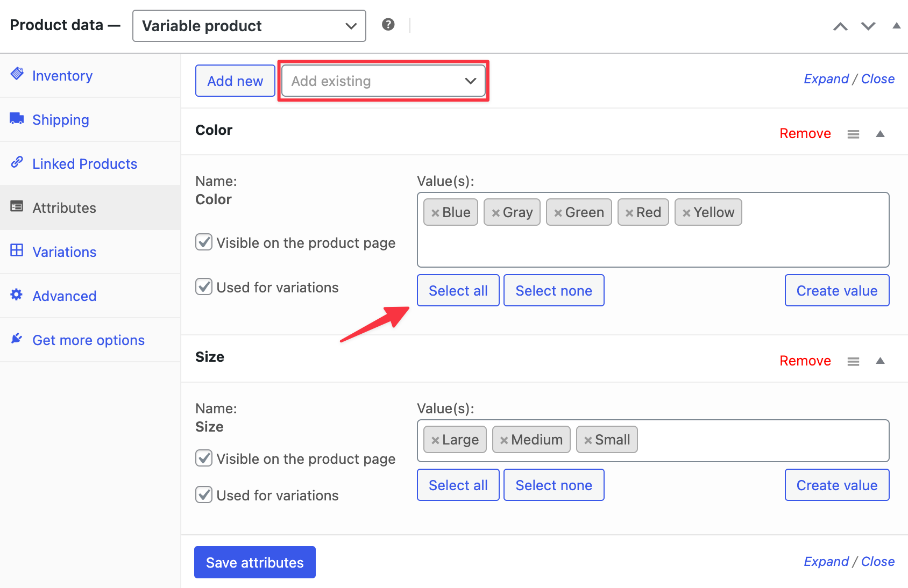
Task: Select the Shipping truck icon in sidebar
Action: pyautogui.click(x=16, y=119)
